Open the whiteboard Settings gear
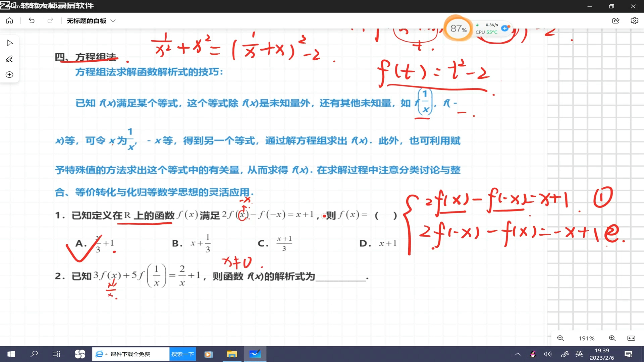This screenshot has width=644, height=362. 634,21
